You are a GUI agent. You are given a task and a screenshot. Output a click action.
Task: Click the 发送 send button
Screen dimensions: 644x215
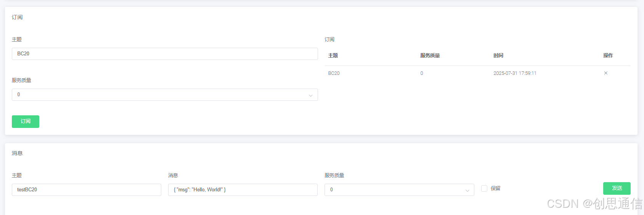617,188
